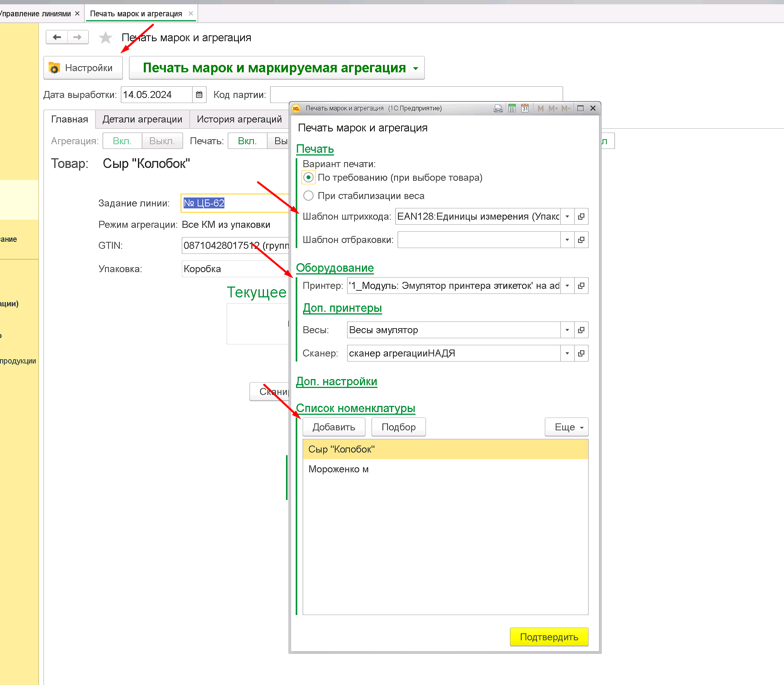Screen dimensions: 784x685
Task: Click the Подтвердить button
Action: click(x=549, y=637)
